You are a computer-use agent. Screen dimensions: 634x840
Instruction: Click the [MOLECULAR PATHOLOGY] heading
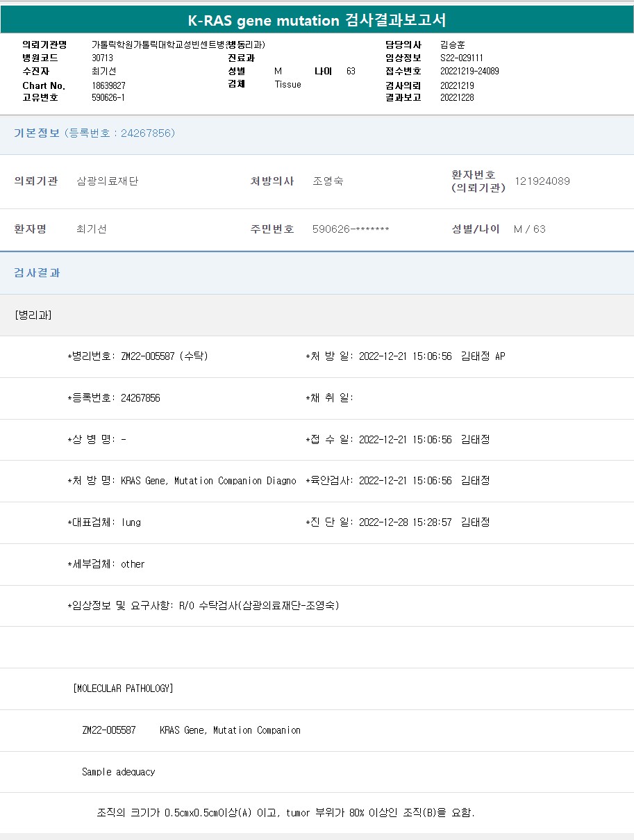(x=123, y=689)
